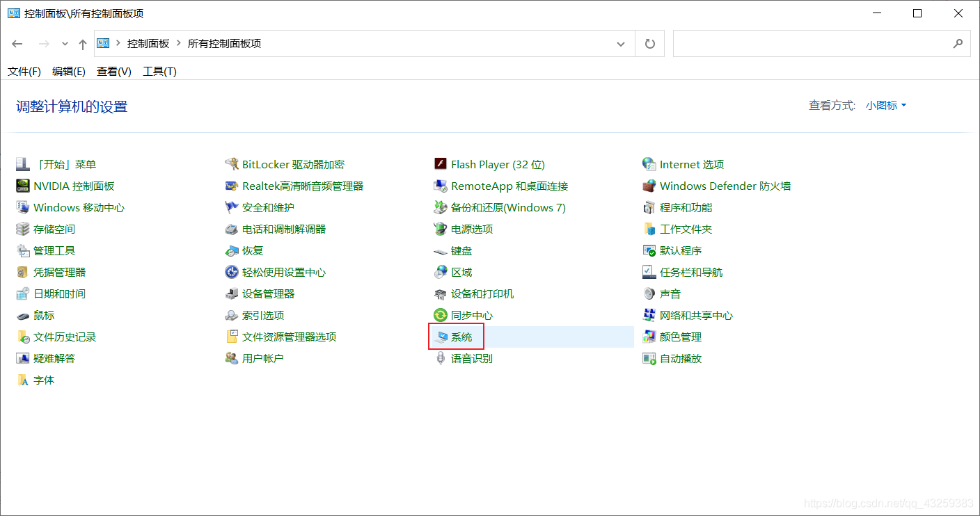Open the Flash Player (32 位) icon
The width and height of the screenshot is (980, 516).
click(440, 164)
